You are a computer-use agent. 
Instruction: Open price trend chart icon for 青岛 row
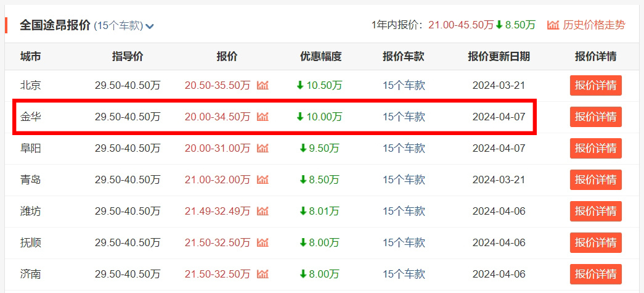[x=263, y=180]
